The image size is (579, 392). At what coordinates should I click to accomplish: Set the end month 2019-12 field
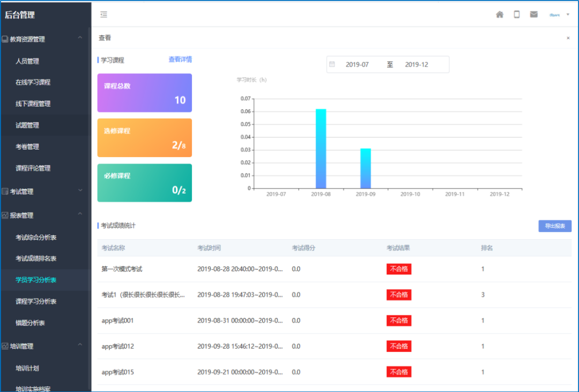[417, 65]
